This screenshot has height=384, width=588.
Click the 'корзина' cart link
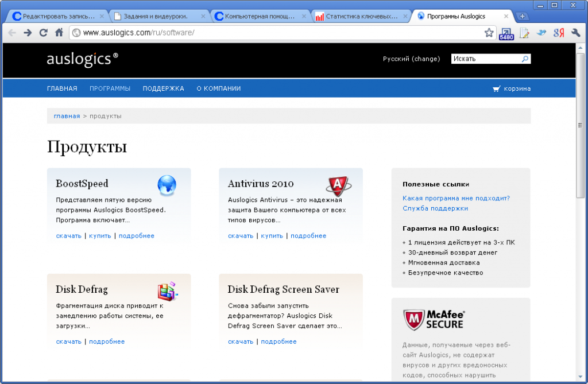(x=517, y=88)
